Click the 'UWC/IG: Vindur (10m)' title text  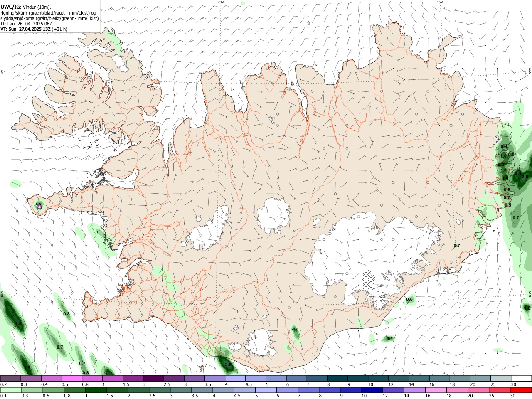click(x=26, y=7)
